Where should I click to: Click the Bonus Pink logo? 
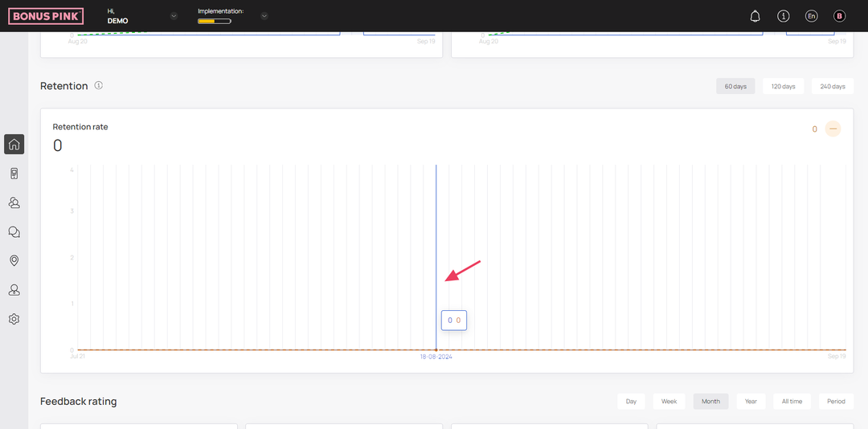[x=46, y=16]
